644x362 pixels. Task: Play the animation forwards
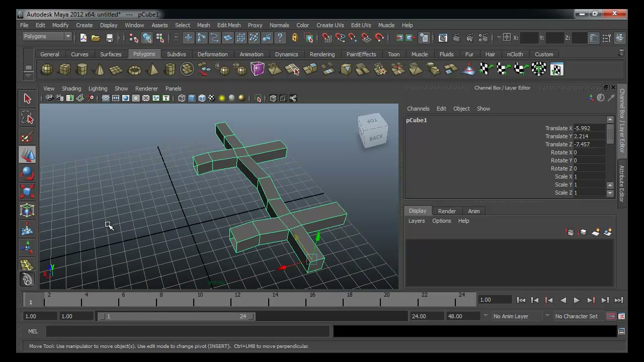pos(577,300)
